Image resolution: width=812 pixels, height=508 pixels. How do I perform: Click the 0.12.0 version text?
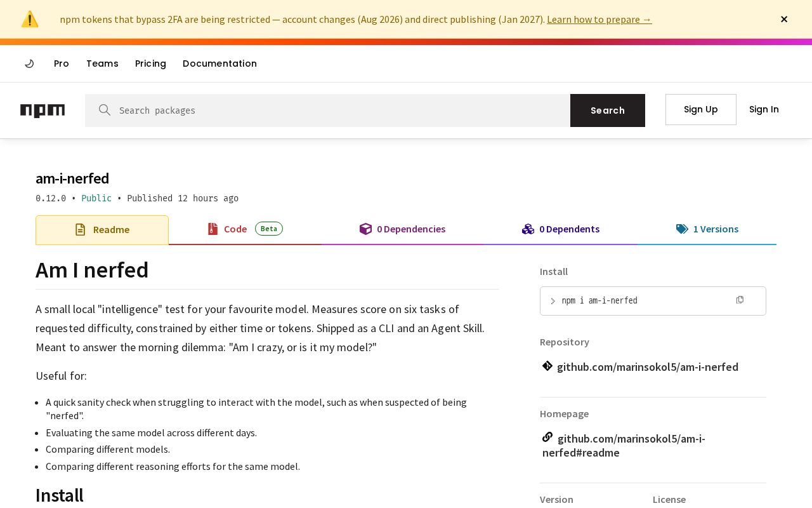click(51, 198)
